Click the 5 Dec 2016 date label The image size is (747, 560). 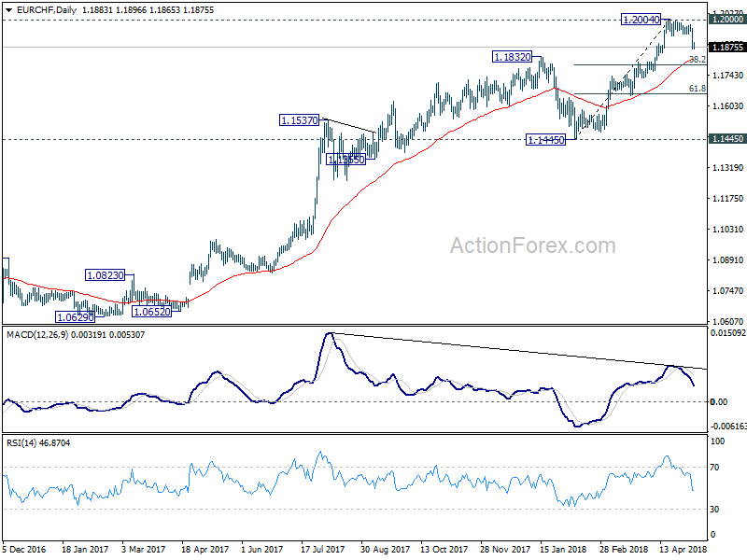[x=24, y=549]
